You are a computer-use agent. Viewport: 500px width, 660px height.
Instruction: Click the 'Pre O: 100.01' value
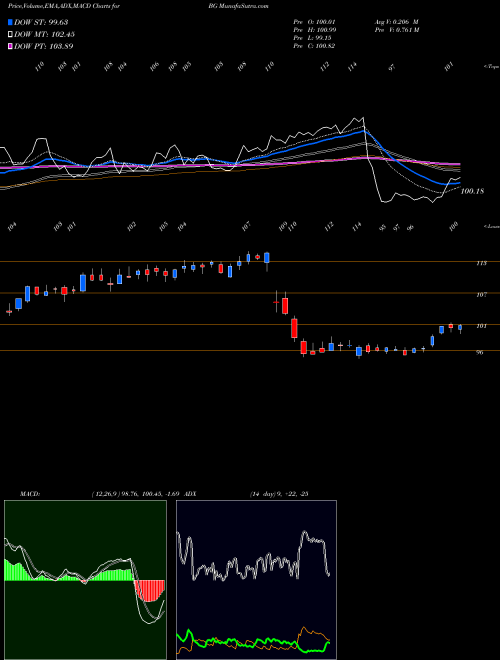pos(314,22)
